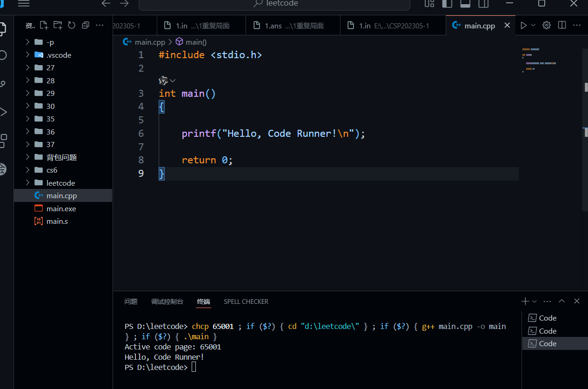Click the New Folder icon in Explorer
The width and height of the screenshot is (588, 389).
(58, 25)
